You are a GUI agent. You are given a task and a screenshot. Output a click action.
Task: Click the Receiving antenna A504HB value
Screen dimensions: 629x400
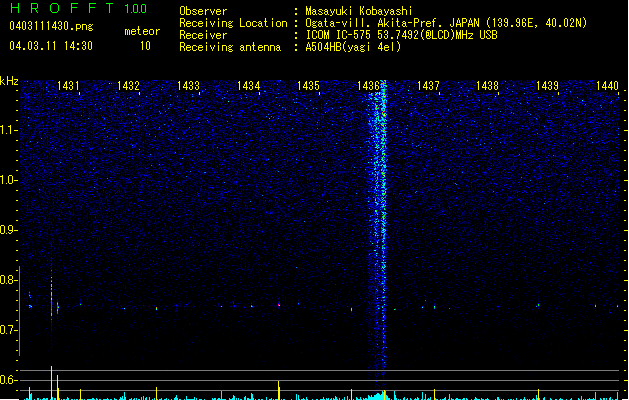(x=353, y=47)
